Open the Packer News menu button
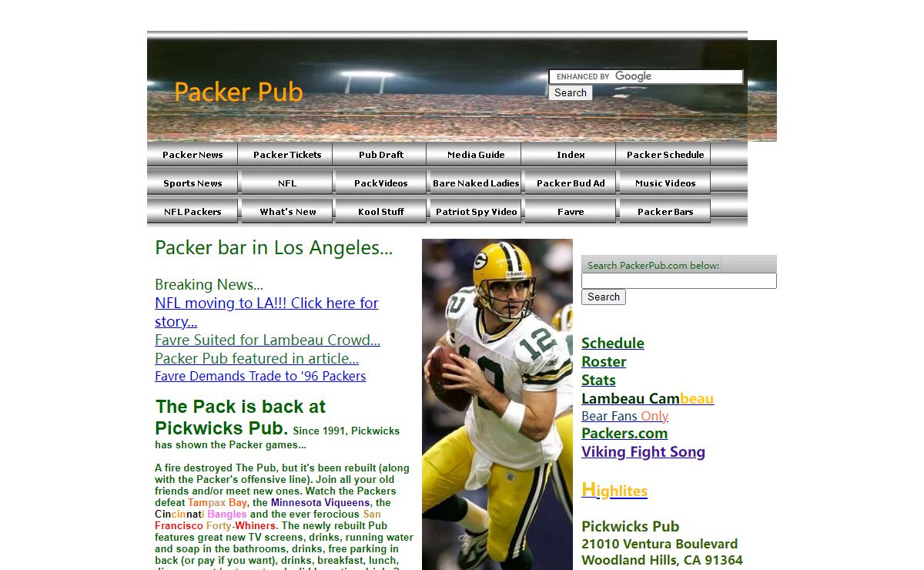Screen dimensions: 924x570 click(192, 154)
